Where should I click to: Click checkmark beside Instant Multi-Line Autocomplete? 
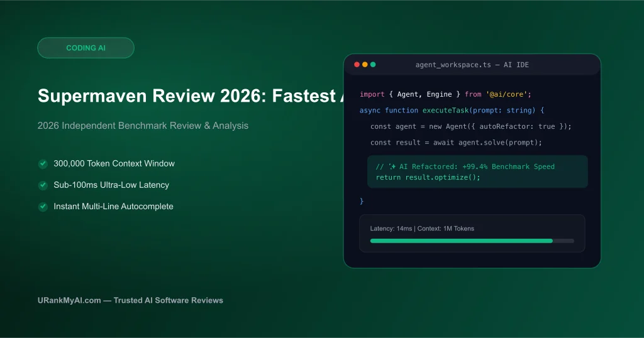click(43, 207)
